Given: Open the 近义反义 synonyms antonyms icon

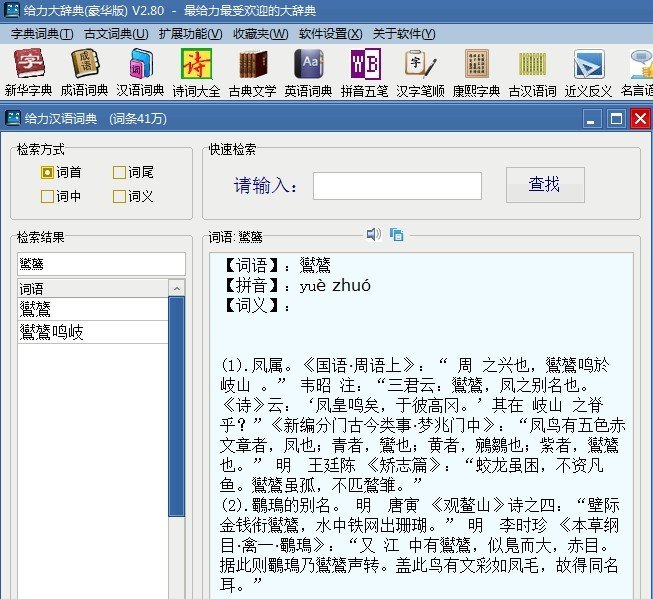Looking at the screenshot, I should tap(588, 72).
